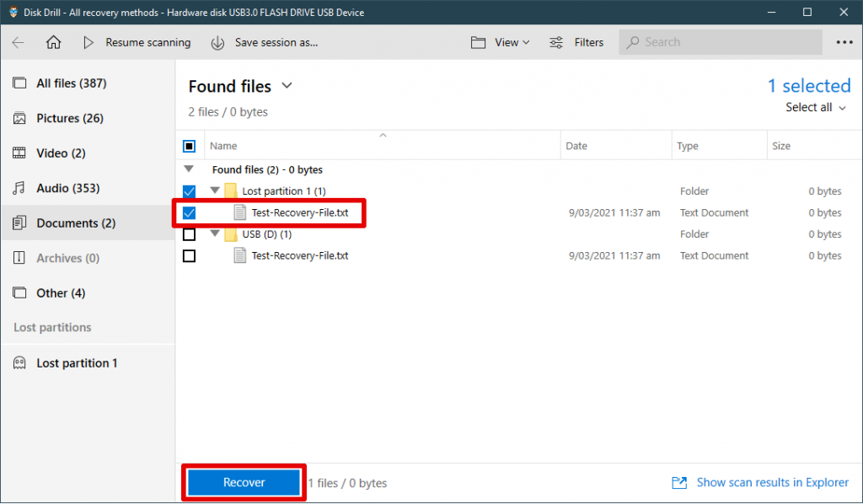The height and width of the screenshot is (504, 863).
Task: Open Lost partition 1 in the sidebar
Action: click(76, 362)
